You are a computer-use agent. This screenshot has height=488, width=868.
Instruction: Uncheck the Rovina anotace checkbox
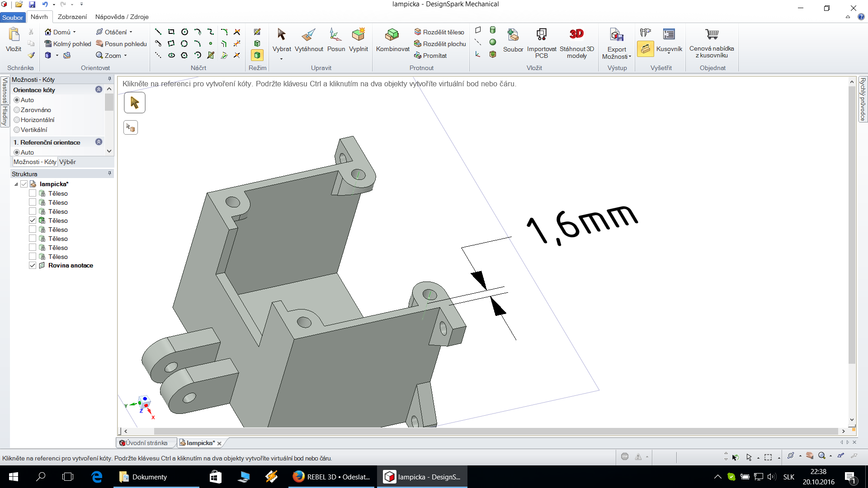pyautogui.click(x=33, y=265)
